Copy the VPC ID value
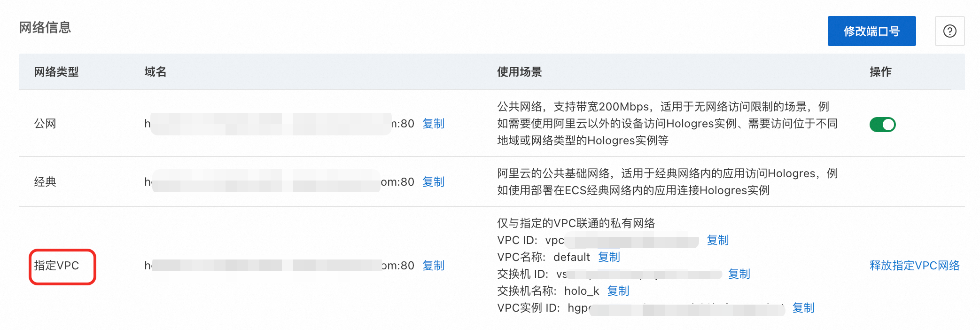Image resolution: width=980 pixels, height=330 pixels. pos(717,240)
